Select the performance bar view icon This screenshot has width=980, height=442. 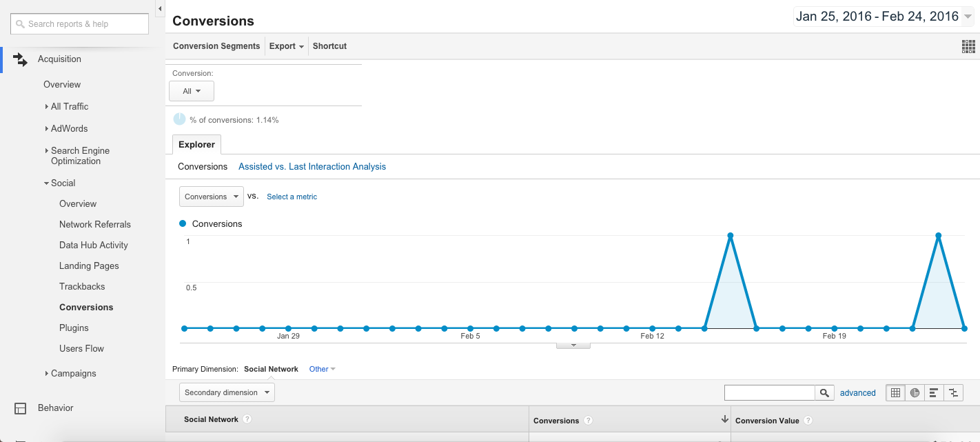pos(934,392)
